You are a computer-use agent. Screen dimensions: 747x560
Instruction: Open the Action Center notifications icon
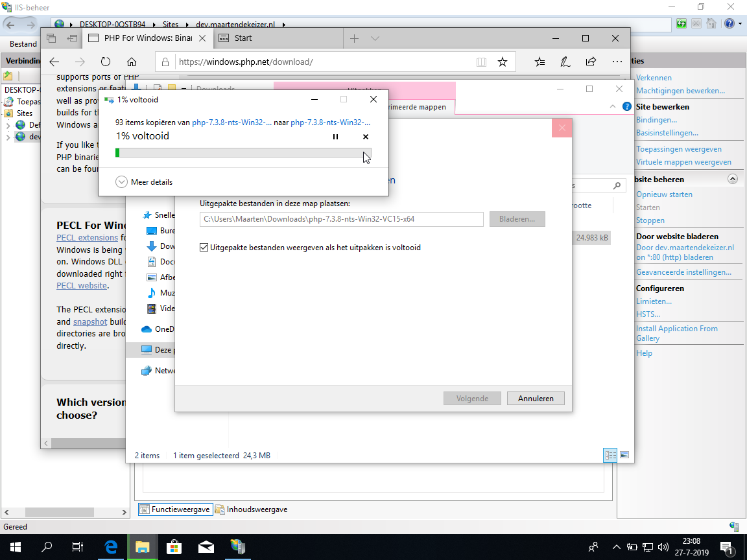coord(727,547)
